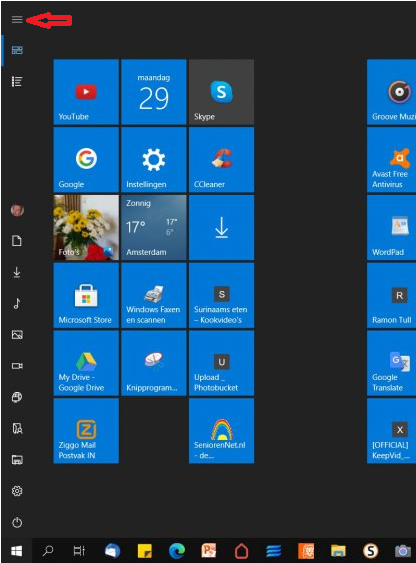
Task: Open the Microsoft Store tile
Action: pyautogui.click(x=86, y=296)
